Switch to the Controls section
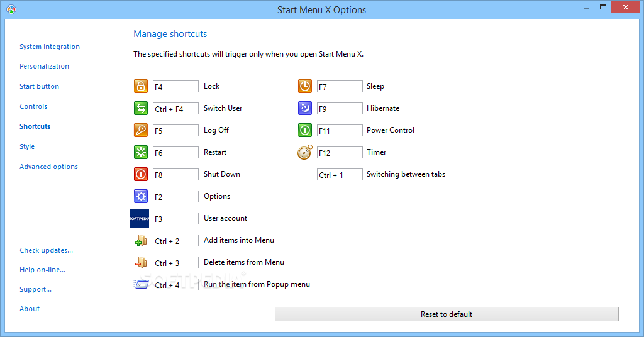This screenshot has height=337, width=644. coord(33,106)
